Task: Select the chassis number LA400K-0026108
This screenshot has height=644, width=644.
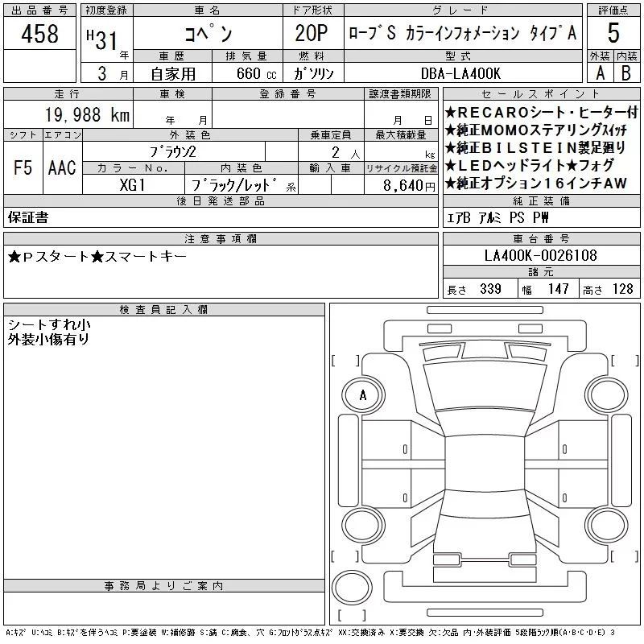Action: point(540,256)
